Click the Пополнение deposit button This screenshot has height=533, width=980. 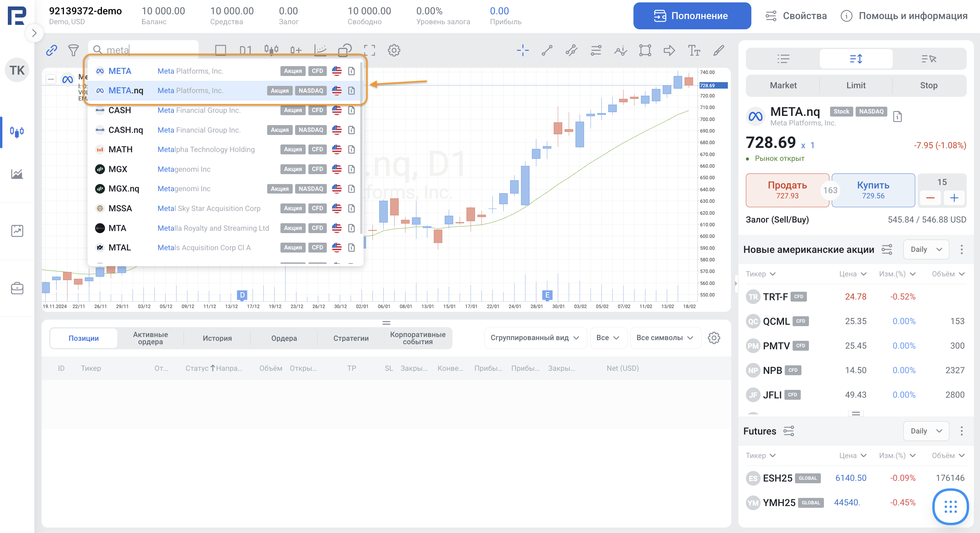coord(692,16)
